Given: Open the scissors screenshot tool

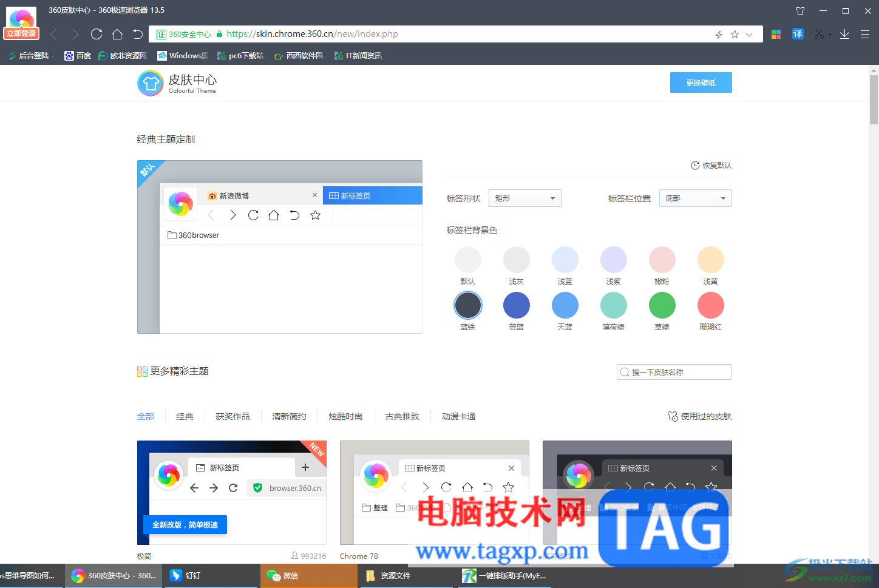Looking at the screenshot, I should click(819, 34).
